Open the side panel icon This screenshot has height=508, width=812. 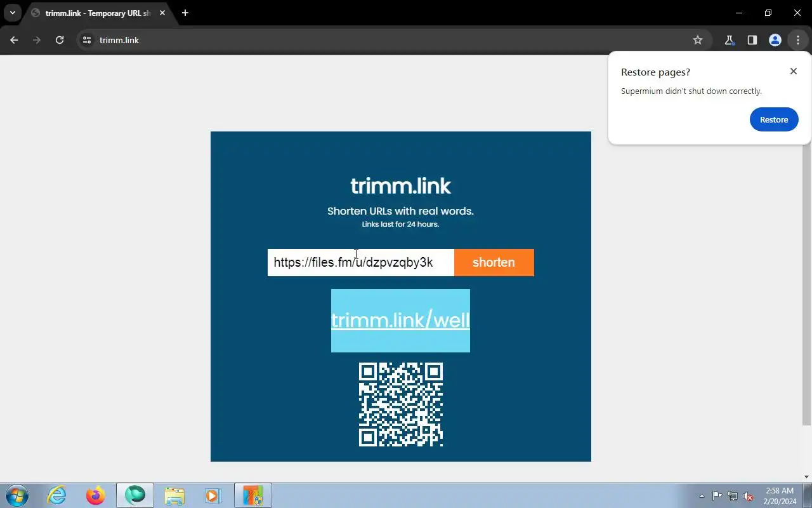tap(752, 40)
